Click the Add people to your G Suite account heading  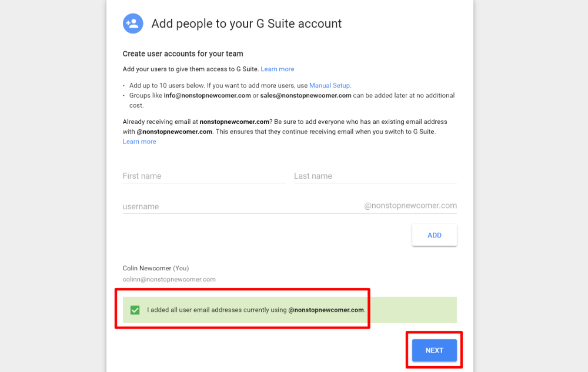[x=246, y=24]
